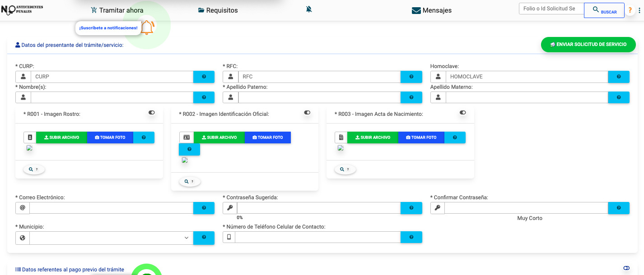Click the CURP field help icon

pyautogui.click(x=204, y=77)
